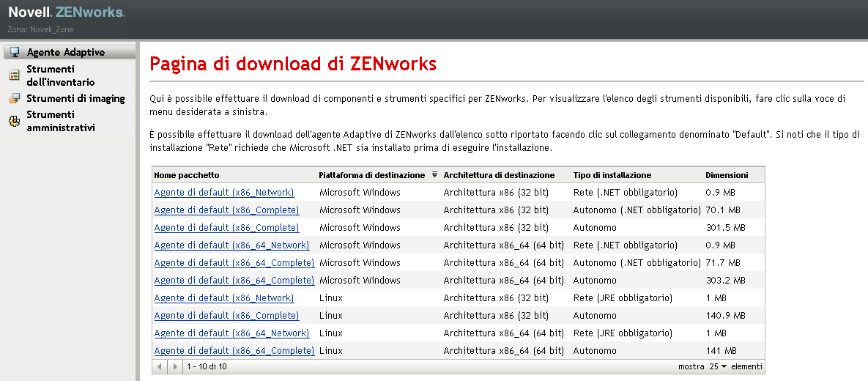Viewport: 868px width, 381px height.
Task: Download Linux x86_64_Complete agent, 141 MB
Action: [234, 351]
